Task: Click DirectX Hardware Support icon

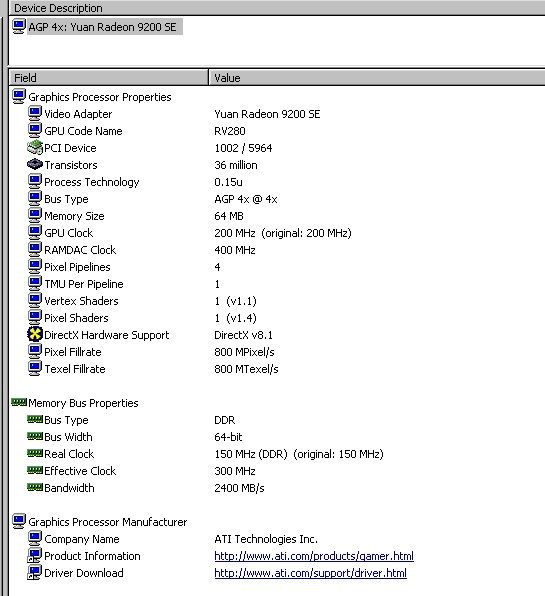Action: (35, 334)
